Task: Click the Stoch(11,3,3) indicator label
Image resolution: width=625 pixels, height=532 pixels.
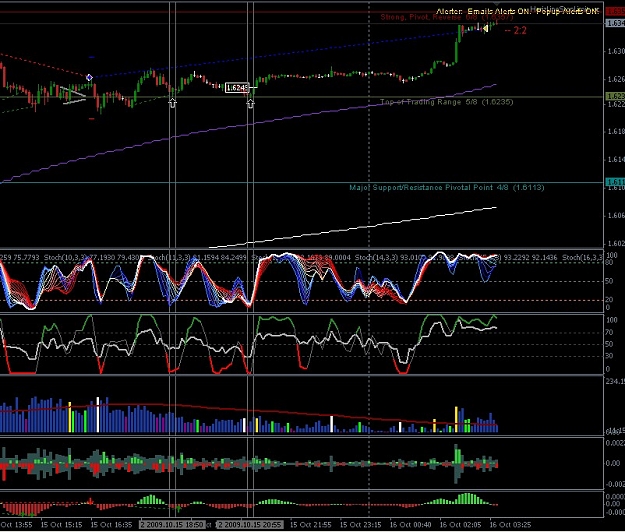Action: tap(168, 257)
